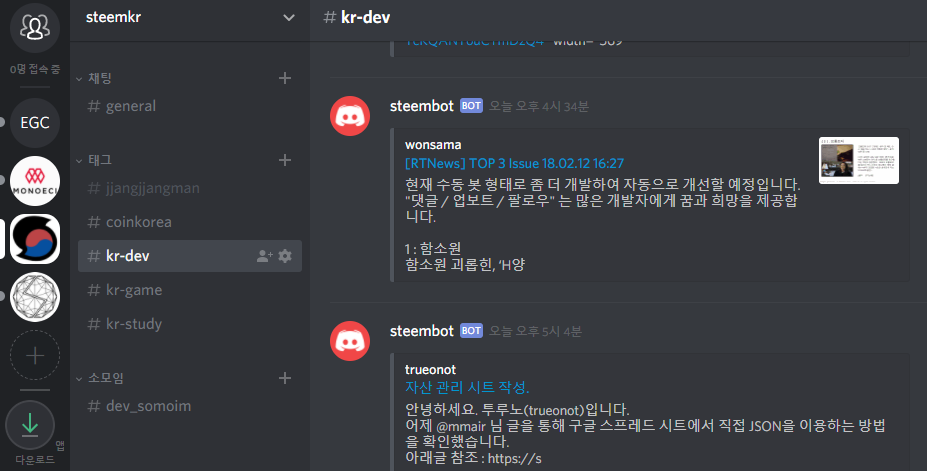Add a server with the plus circle
Viewport: 927px width, 471px height.
tap(35, 355)
